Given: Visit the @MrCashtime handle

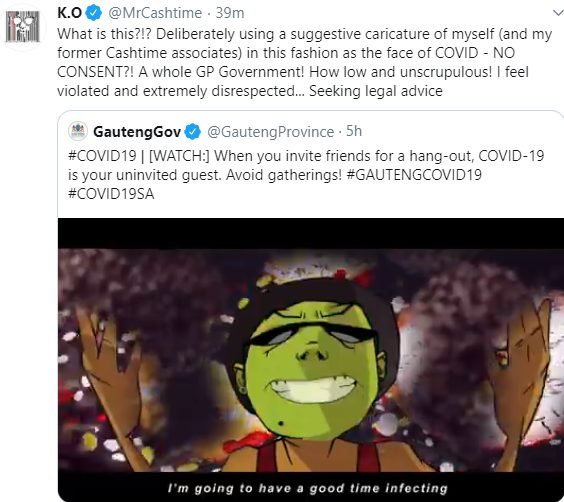Looking at the screenshot, I should (x=155, y=13).
